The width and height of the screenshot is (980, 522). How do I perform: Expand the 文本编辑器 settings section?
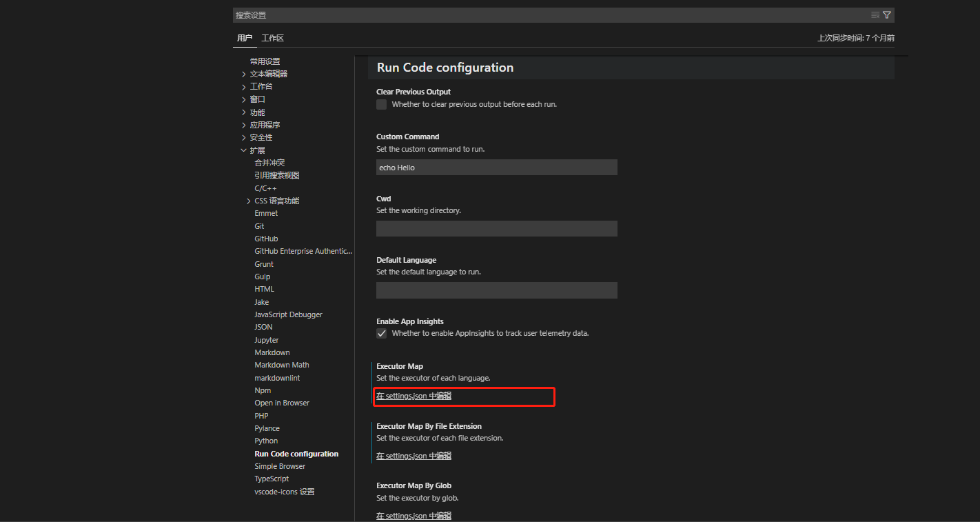coord(244,74)
